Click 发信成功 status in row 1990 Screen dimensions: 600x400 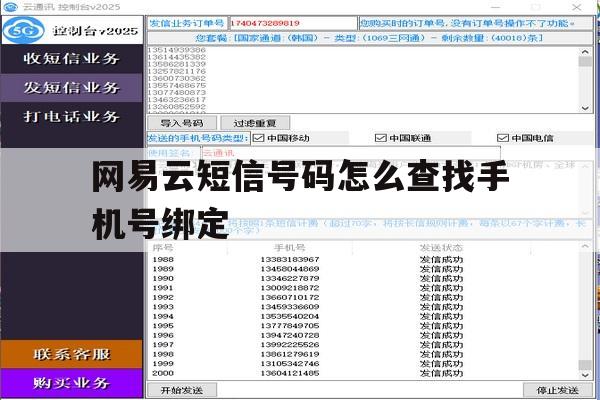tap(441, 278)
